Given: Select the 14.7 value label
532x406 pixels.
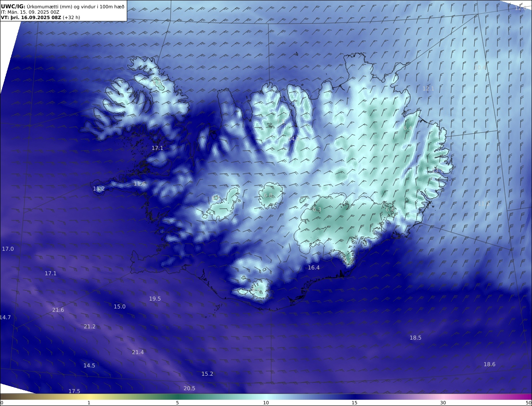Looking at the screenshot, I should coord(5,317).
